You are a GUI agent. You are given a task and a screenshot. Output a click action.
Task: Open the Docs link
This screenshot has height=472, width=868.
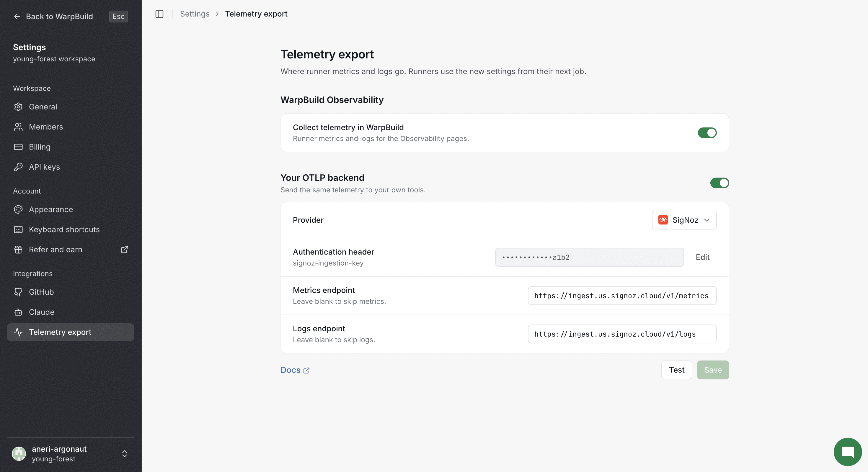pyautogui.click(x=295, y=370)
